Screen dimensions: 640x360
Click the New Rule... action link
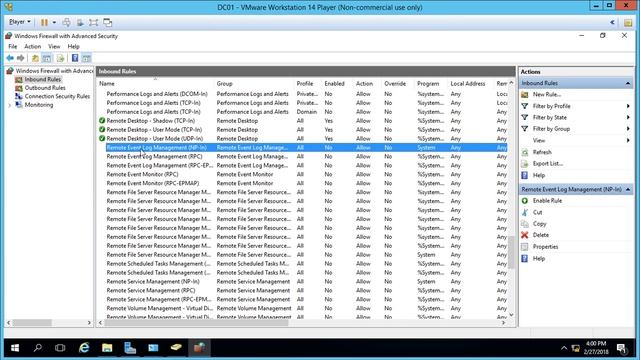click(x=547, y=94)
